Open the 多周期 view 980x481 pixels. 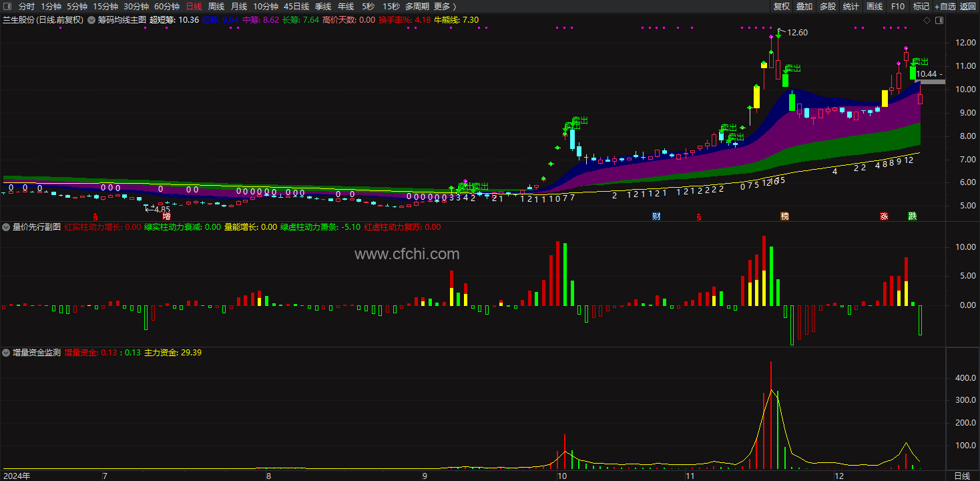click(417, 6)
